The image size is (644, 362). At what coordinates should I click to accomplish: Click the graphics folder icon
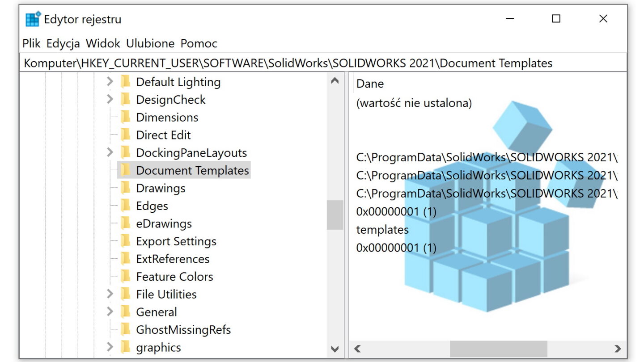point(125,347)
